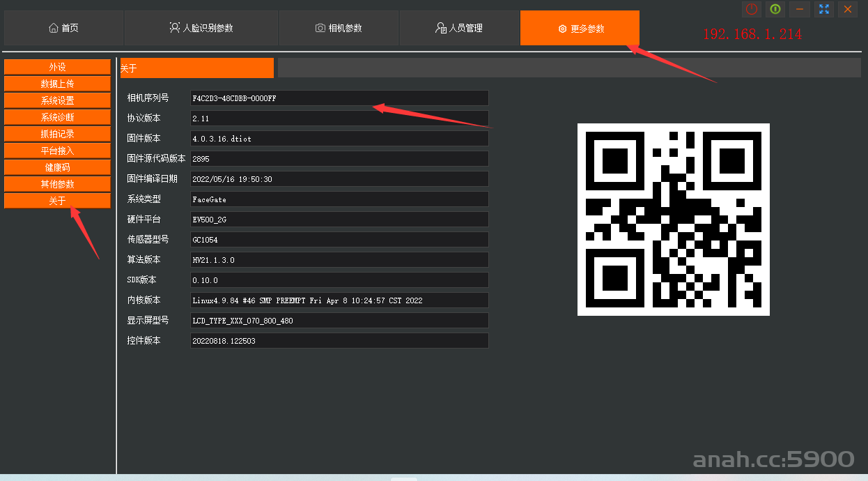Go to the 人员管理 tab
This screenshot has height=481, width=868.
(x=460, y=28)
